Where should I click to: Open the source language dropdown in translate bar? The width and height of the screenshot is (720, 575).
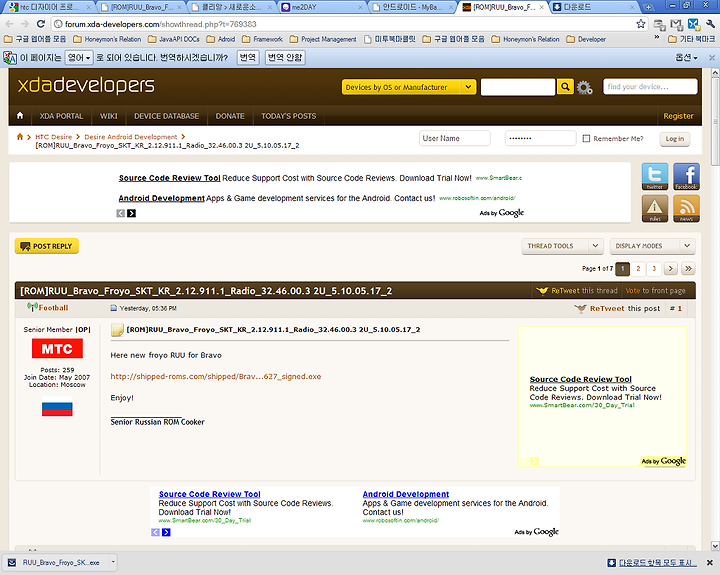tap(79, 58)
